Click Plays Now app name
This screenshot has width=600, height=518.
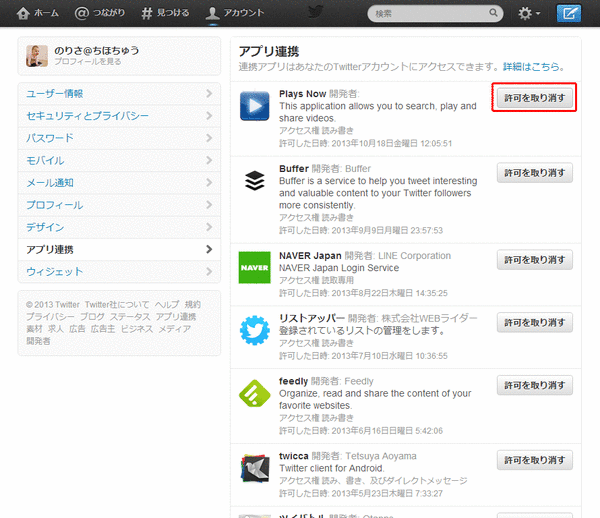click(x=302, y=94)
